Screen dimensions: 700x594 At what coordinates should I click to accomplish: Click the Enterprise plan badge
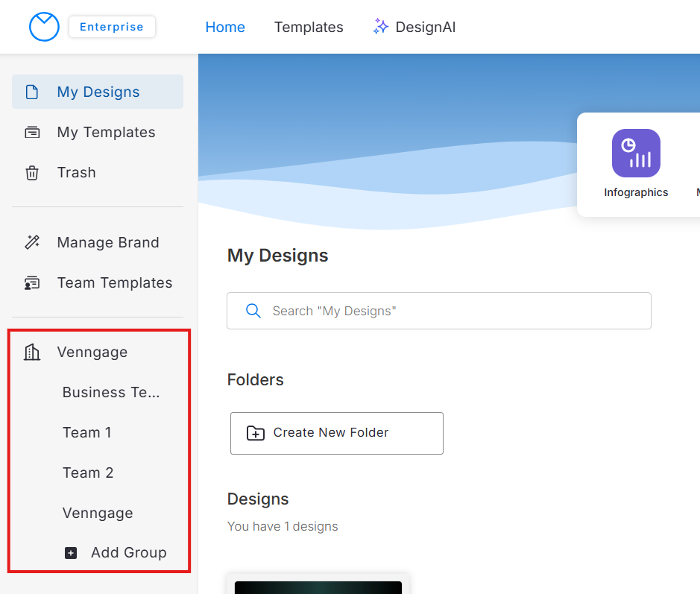112,27
